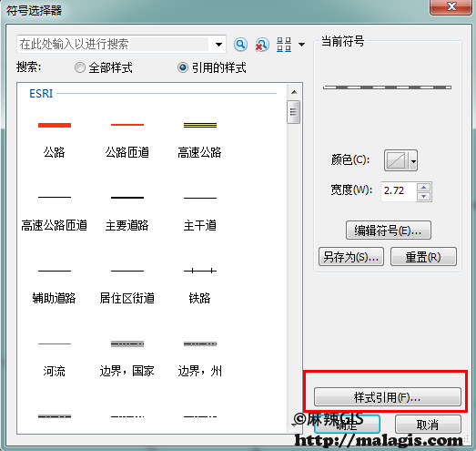
Task: Open the search box history dropdown arrow
Action: pos(218,45)
